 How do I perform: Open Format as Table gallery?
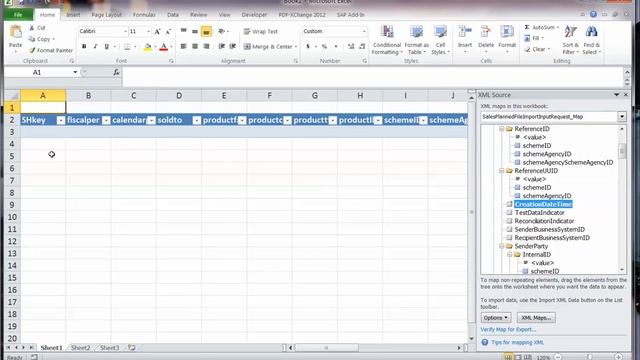(x=416, y=40)
